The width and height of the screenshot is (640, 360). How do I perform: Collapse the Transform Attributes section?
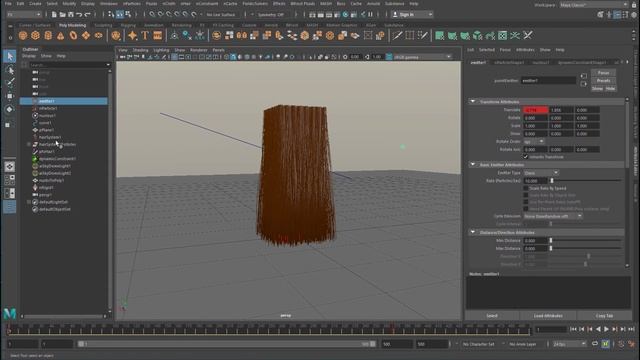[x=473, y=101]
